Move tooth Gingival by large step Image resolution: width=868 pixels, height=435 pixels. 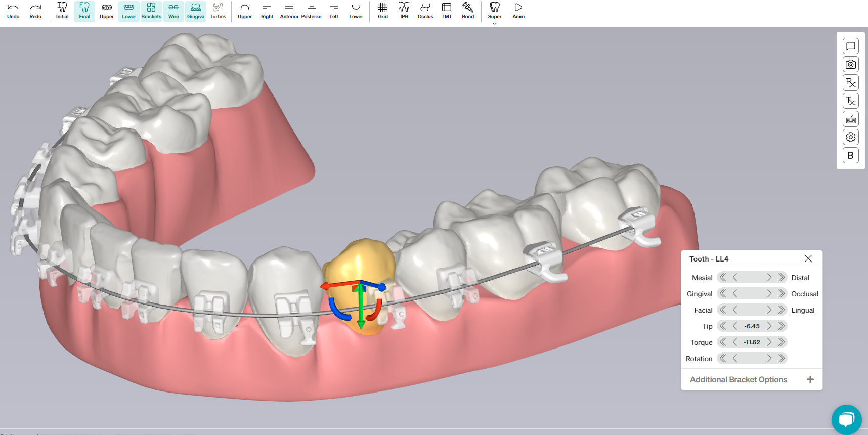click(x=723, y=293)
